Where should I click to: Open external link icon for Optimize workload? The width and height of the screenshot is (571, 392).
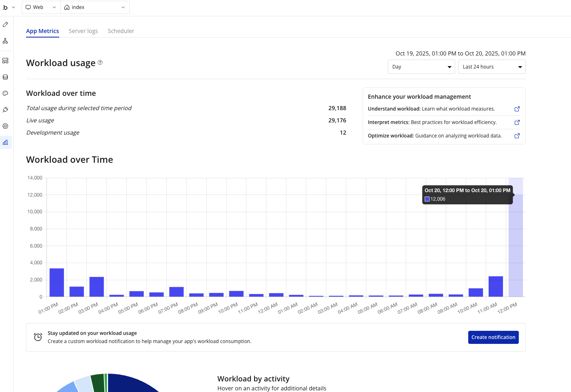(517, 136)
